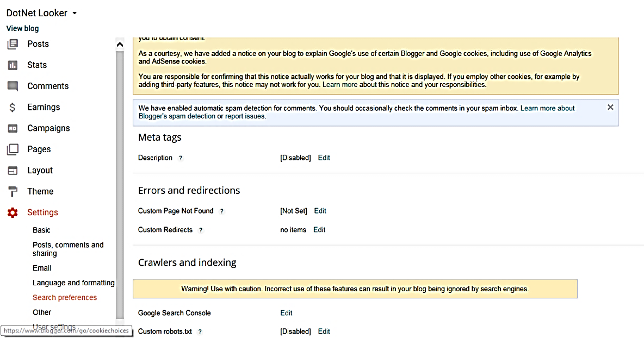
Task: Click the Settings gear icon
Action: 13,212
